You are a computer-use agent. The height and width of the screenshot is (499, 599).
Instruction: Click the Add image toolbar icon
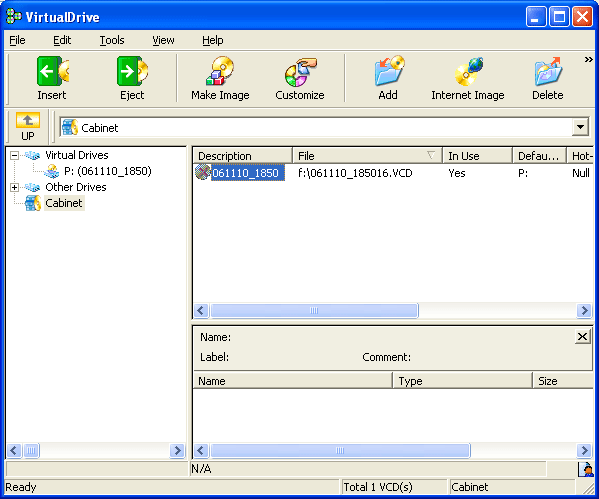(389, 70)
